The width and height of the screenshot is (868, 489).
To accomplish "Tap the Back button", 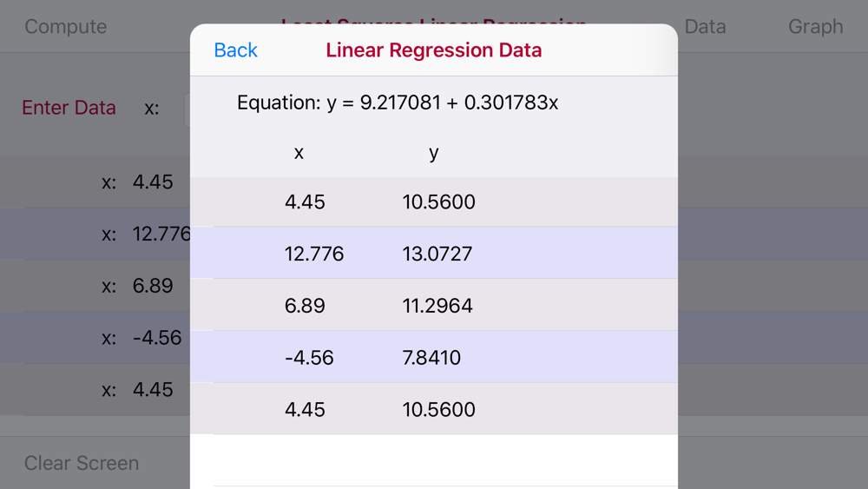I will coord(236,50).
